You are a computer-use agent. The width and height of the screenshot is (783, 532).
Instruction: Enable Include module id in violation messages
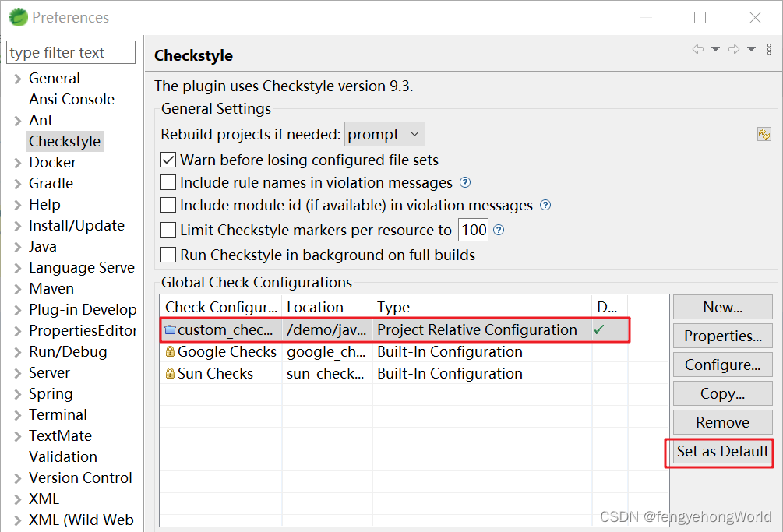tap(168, 205)
